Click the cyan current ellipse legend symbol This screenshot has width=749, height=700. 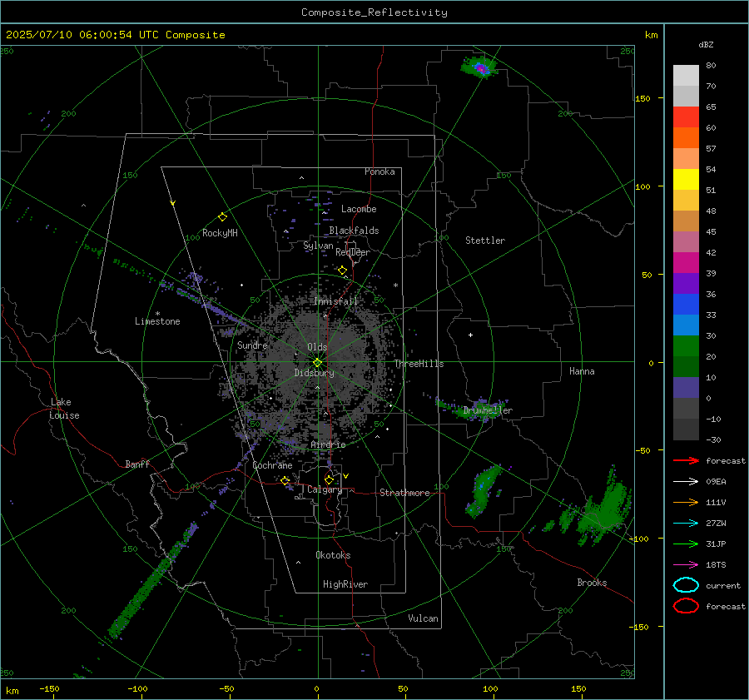686,585
